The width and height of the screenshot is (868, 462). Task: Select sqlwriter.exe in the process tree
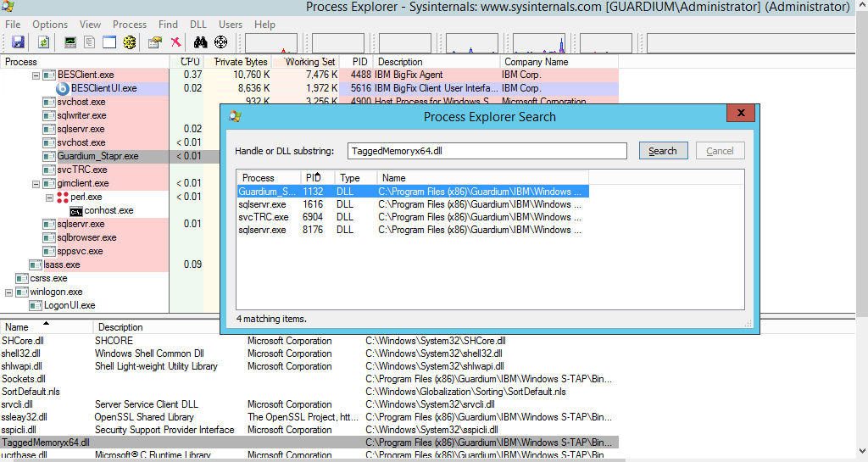82,115
